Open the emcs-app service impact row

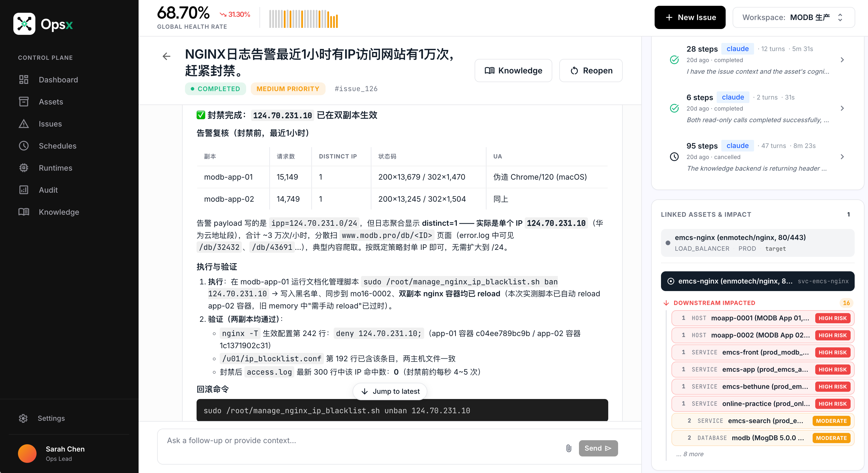(762, 369)
